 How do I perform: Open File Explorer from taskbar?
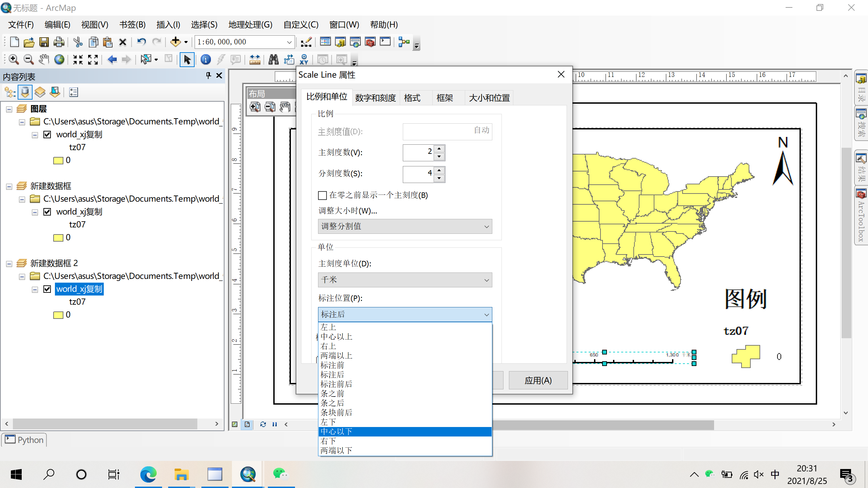click(181, 474)
